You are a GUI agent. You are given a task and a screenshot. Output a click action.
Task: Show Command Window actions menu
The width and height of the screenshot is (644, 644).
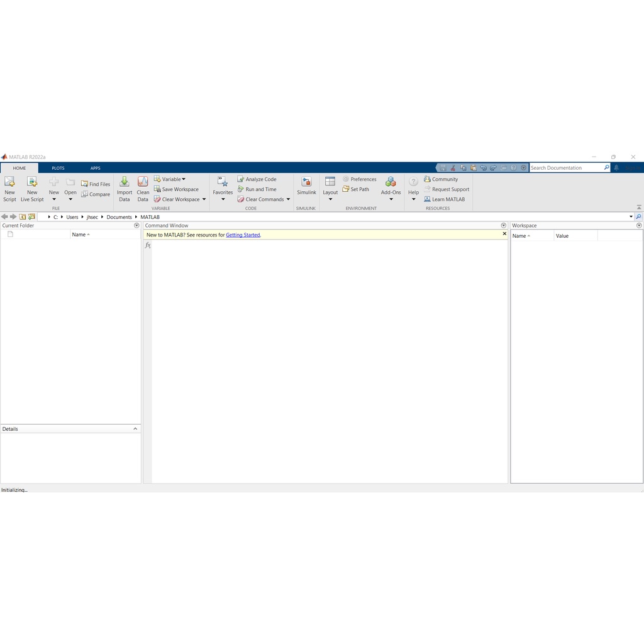coord(503,226)
